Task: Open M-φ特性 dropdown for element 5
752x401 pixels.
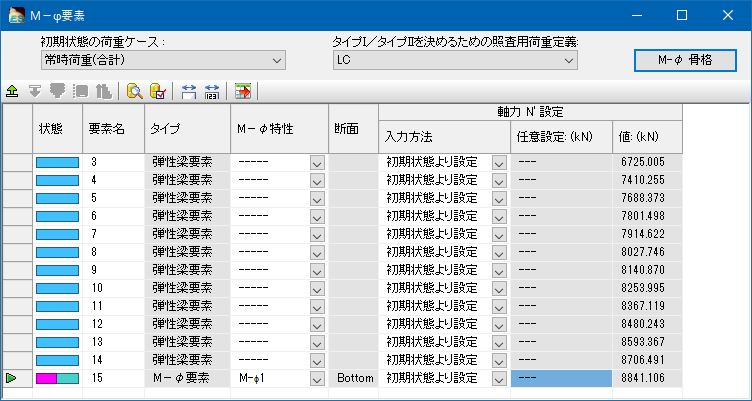Action: pos(317,199)
